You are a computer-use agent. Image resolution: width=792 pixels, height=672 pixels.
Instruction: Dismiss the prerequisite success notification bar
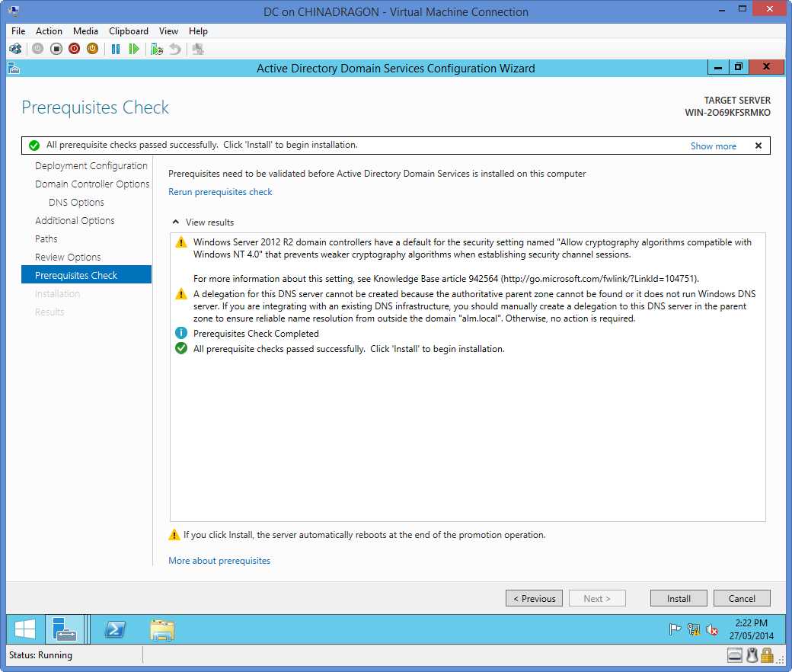758,146
